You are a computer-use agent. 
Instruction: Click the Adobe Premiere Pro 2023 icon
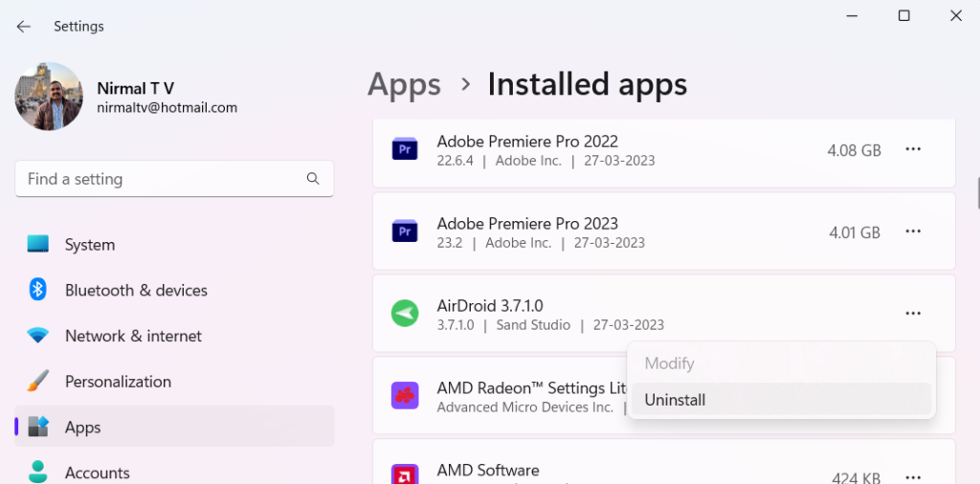click(405, 231)
